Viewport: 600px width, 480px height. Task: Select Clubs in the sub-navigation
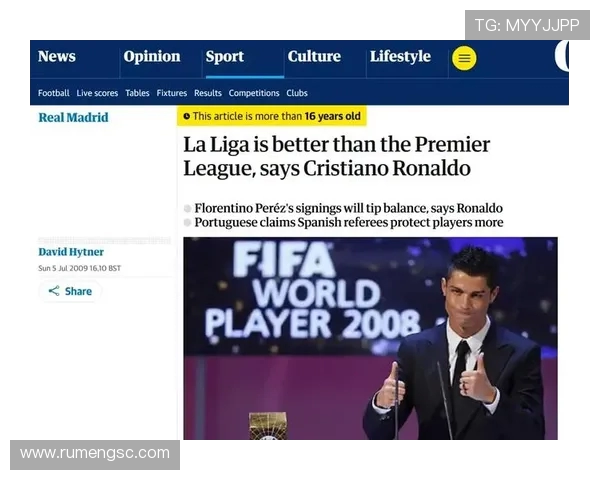pos(297,93)
